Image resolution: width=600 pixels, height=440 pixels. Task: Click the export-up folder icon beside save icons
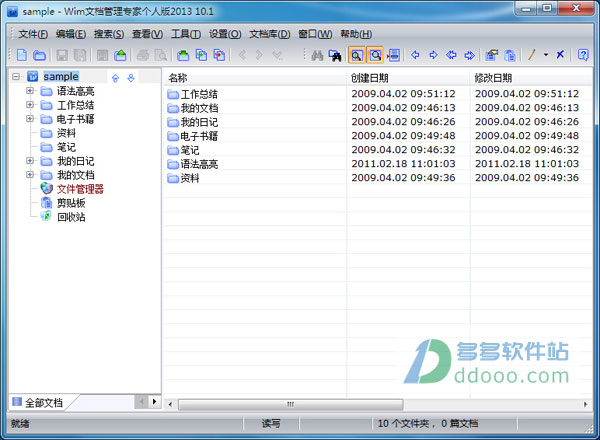[121, 55]
